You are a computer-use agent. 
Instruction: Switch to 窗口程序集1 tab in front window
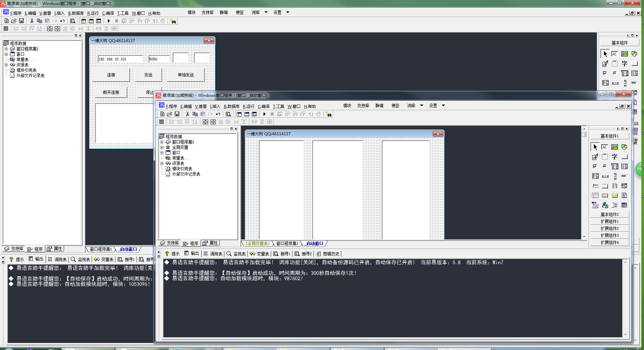287,243
